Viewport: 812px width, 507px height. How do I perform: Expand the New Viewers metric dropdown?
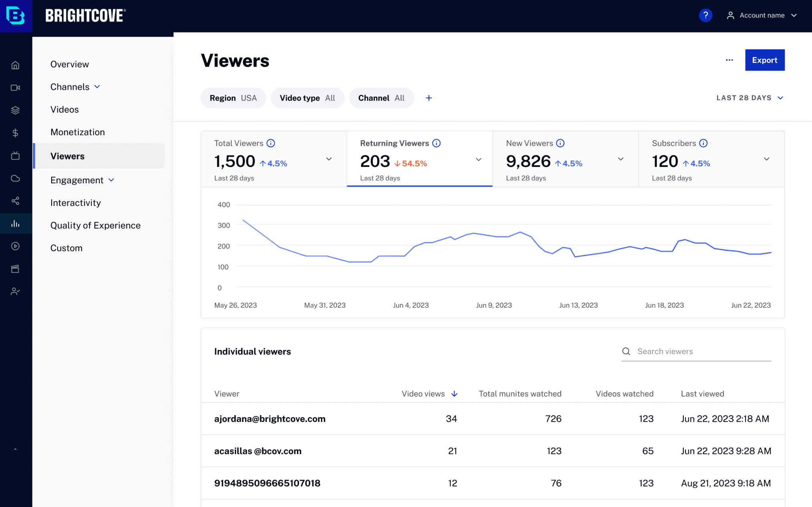(x=620, y=159)
